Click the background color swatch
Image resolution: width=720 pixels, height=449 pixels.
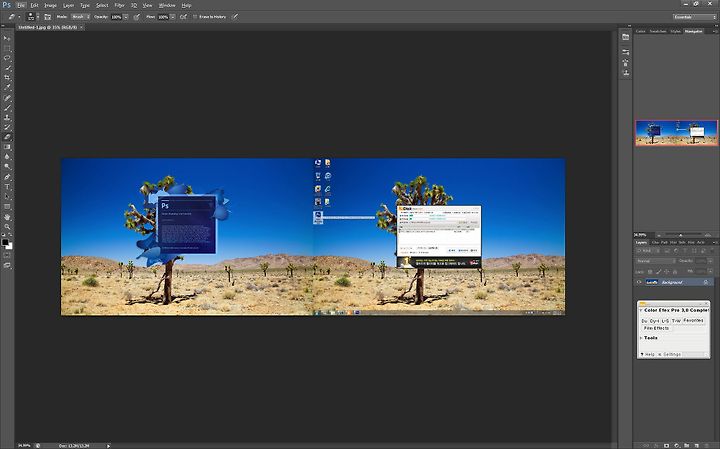(x=9, y=246)
